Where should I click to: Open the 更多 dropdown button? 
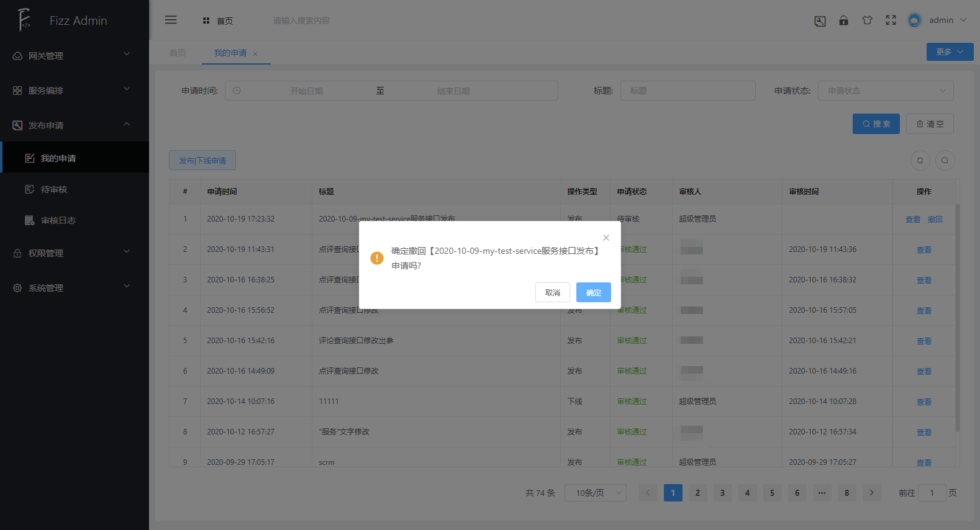point(950,52)
